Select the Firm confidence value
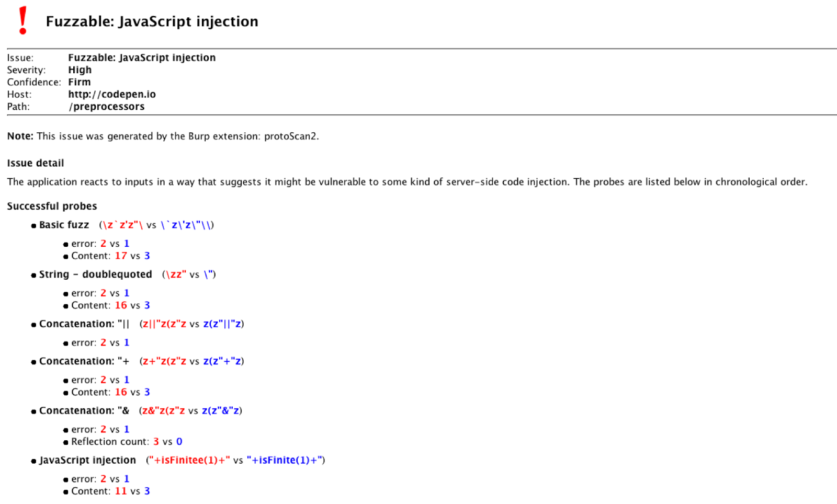Image resolution: width=837 pixels, height=504 pixels. (79, 82)
